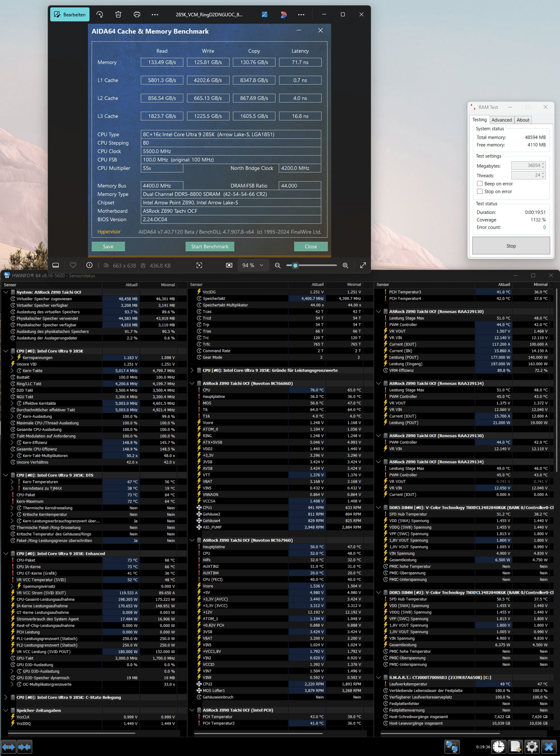The image size is (560, 756).
Task: Click the zoom out magnifier in Photos
Action: (277, 265)
